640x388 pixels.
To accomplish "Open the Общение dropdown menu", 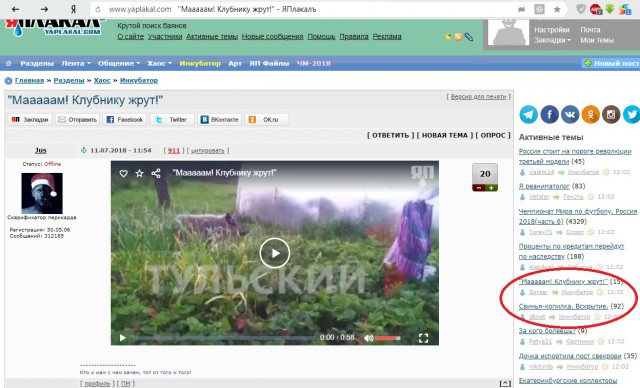I will [119, 63].
